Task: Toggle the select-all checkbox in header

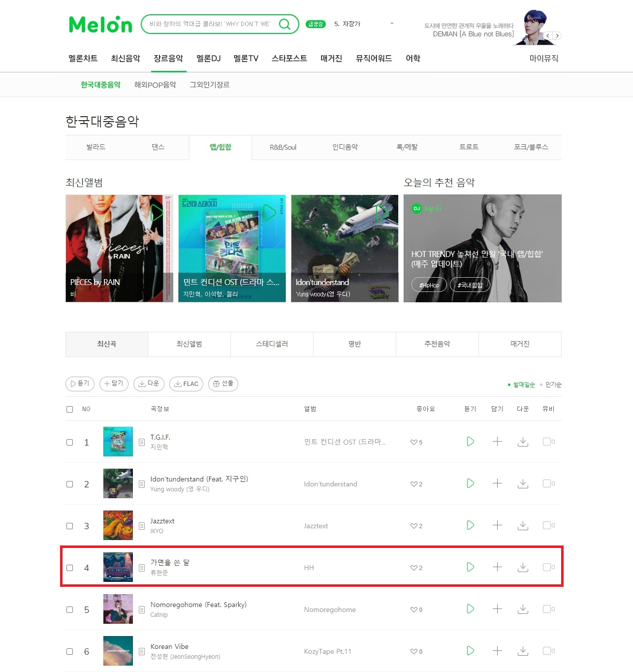Action: pyautogui.click(x=70, y=409)
